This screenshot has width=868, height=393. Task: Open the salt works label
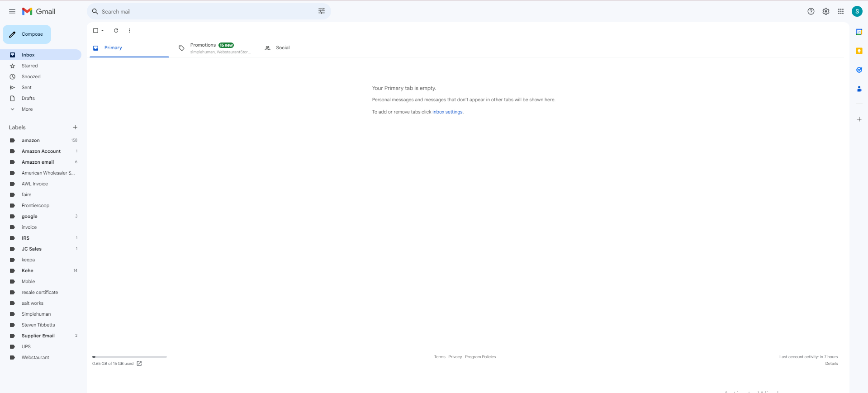tap(41, 303)
